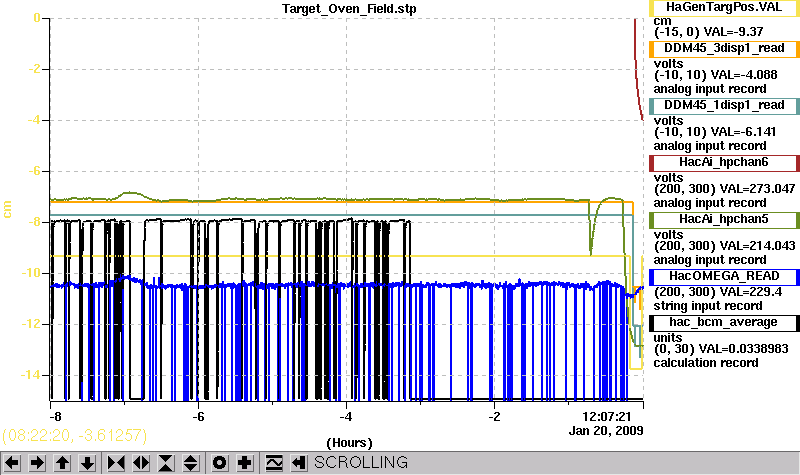This screenshot has height=475, width=800.
Task: Click the -8 x-axis tick label
Action: coord(55,417)
